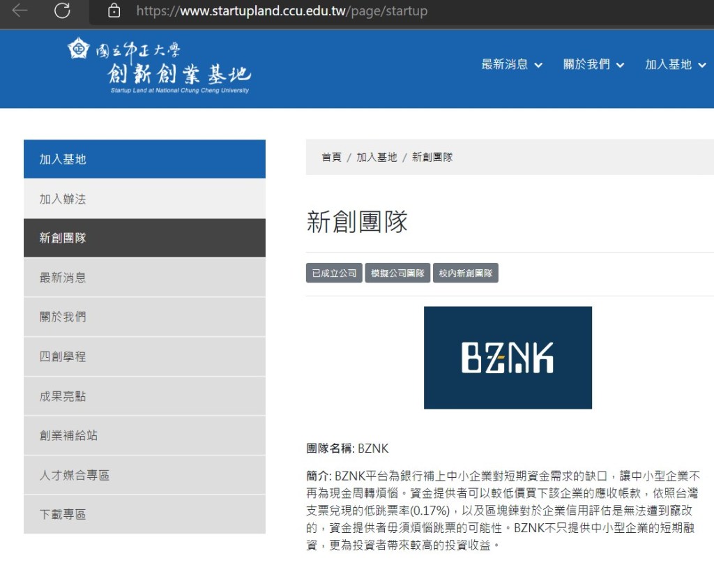Open 四創學程 sidebar item
714x588 pixels.
(x=63, y=356)
